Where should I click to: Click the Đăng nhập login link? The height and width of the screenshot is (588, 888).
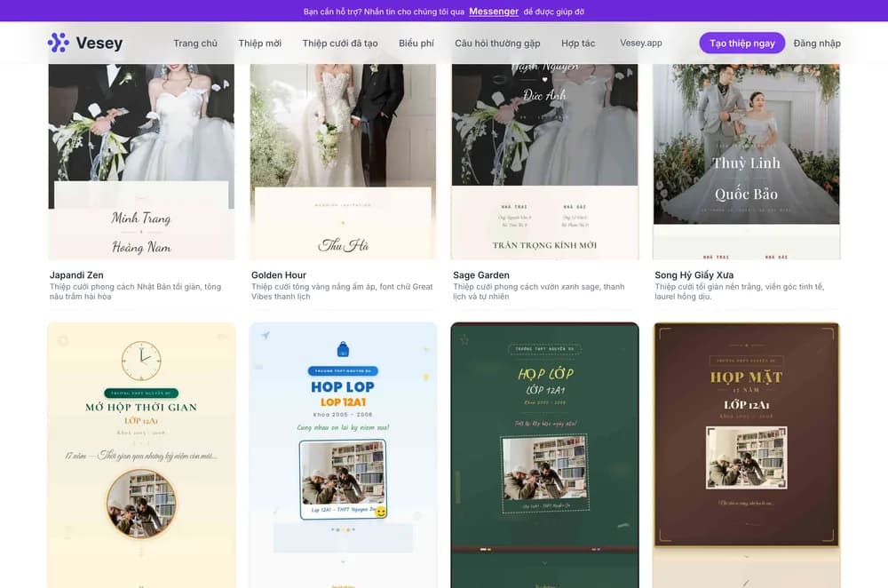click(817, 43)
